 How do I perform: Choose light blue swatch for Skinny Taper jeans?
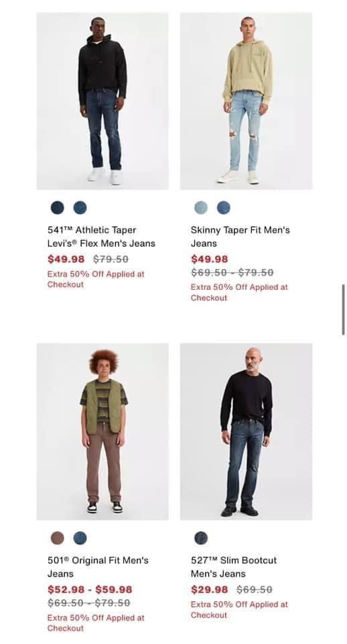pyautogui.click(x=201, y=208)
